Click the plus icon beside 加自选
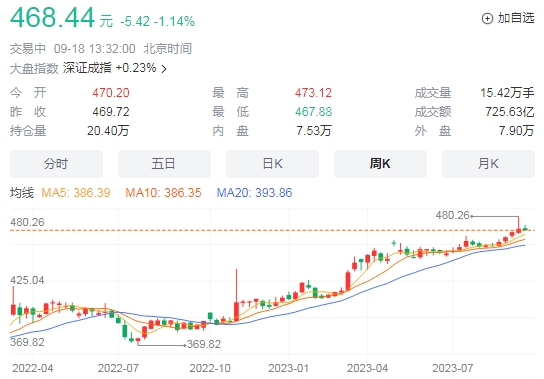The height and width of the screenshot is (379, 544). [x=487, y=19]
